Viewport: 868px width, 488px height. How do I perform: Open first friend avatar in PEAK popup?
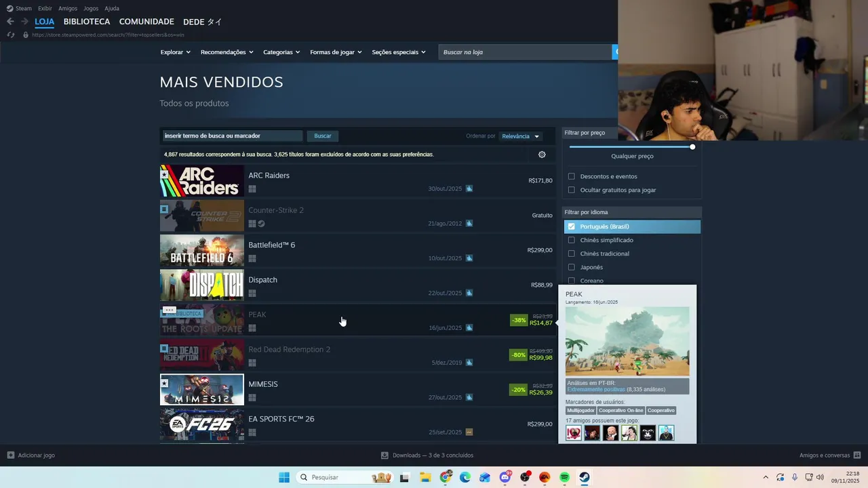pos(574,433)
